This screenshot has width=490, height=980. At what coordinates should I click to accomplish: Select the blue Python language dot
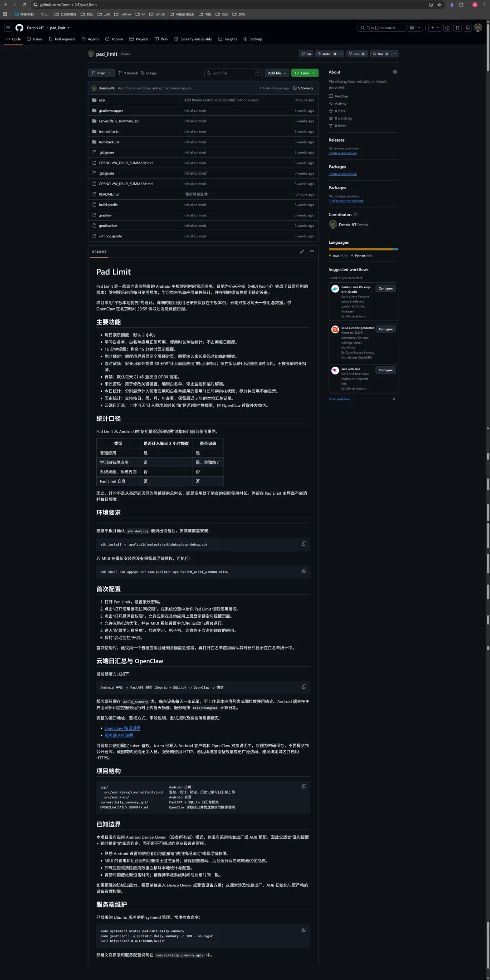tap(352, 256)
